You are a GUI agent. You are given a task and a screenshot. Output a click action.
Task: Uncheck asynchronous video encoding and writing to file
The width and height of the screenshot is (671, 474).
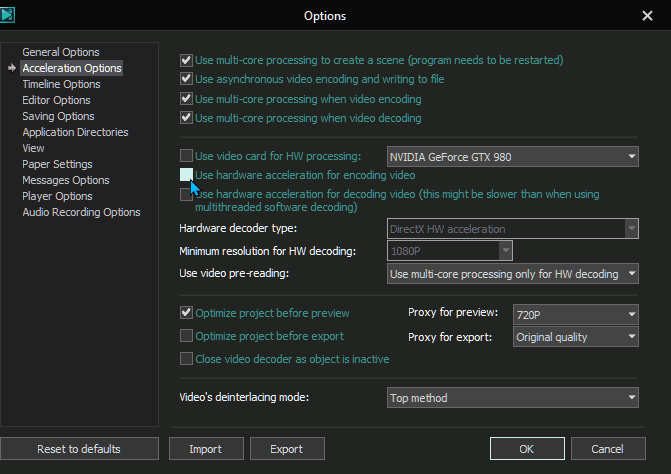click(x=186, y=79)
